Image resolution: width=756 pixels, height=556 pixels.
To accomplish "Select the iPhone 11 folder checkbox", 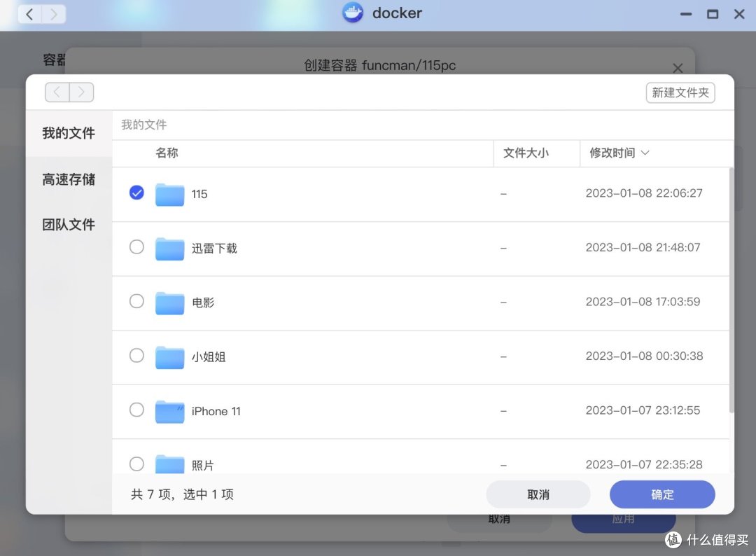I will tap(136, 410).
